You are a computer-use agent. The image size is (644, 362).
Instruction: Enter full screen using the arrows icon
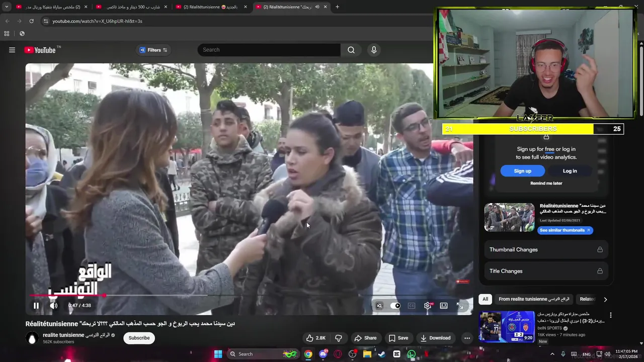click(460, 306)
